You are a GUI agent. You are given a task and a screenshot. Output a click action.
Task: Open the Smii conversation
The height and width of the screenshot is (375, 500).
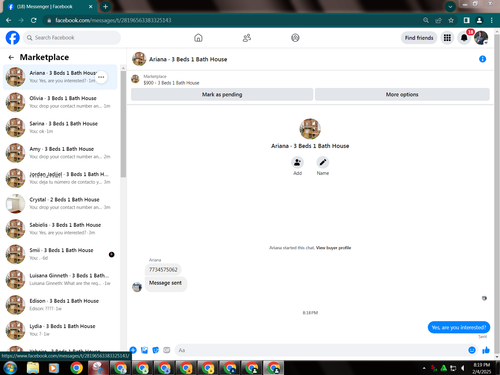pyautogui.click(x=60, y=254)
